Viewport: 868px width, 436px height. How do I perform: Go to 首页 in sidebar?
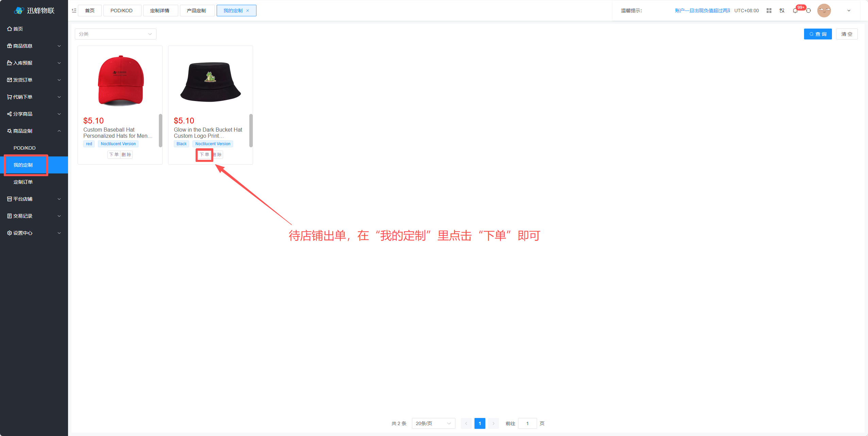(18, 29)
